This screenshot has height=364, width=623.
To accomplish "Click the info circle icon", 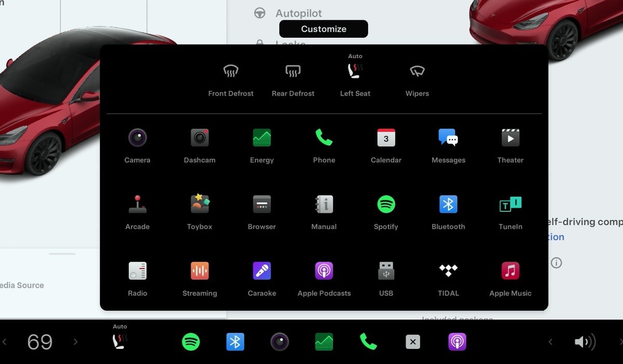I will click(x=556, y=263).
